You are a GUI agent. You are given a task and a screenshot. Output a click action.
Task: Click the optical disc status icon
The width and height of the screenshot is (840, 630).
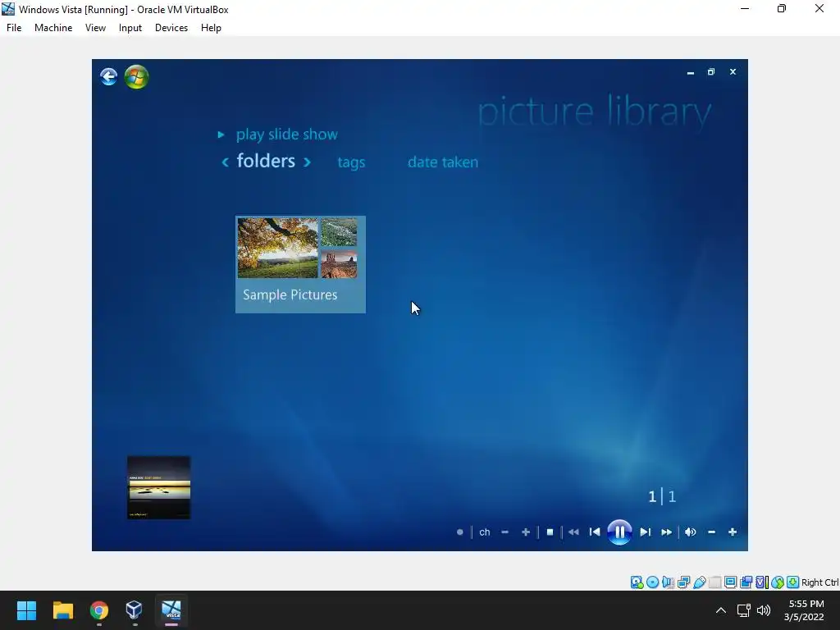pos(652,582)
